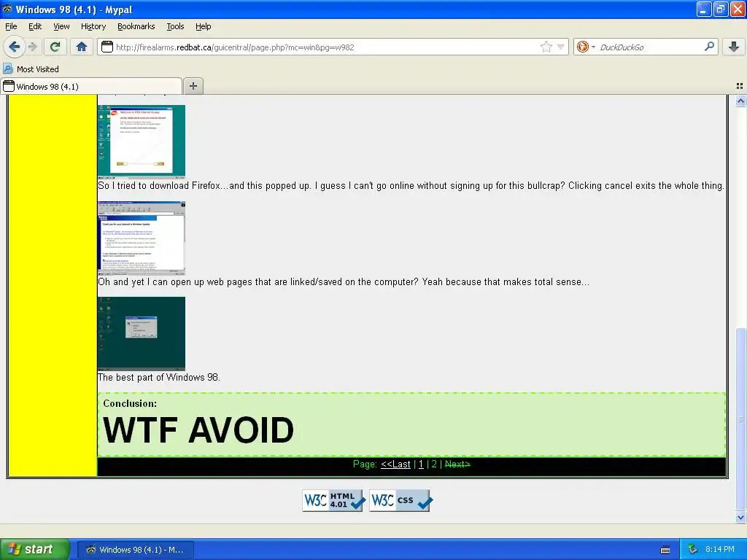The image size is (747, 560).
Task: Open the Edit menu
Action: 35,26
